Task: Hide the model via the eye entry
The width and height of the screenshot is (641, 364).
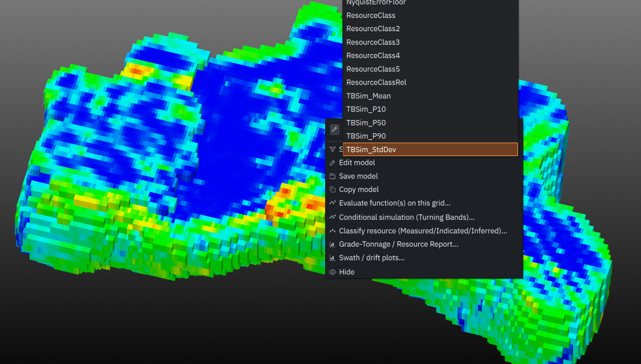Action: point(424,272)
